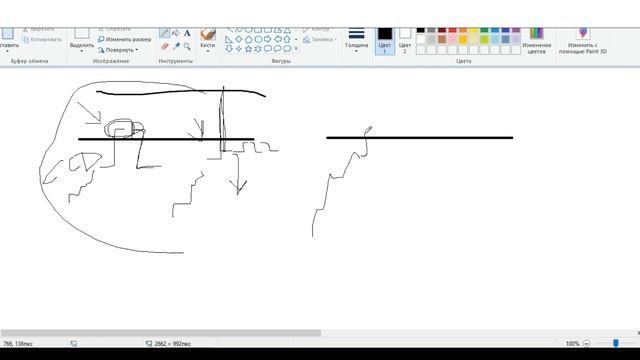Click the Копировать button
The image size is (640, 360).
pyautogui.click(x=42, y=39)
